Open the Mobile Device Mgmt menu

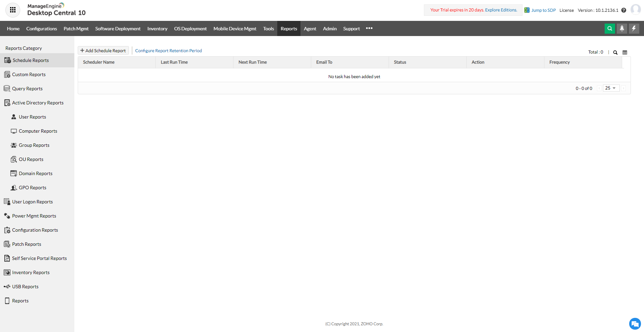(235, 28)
